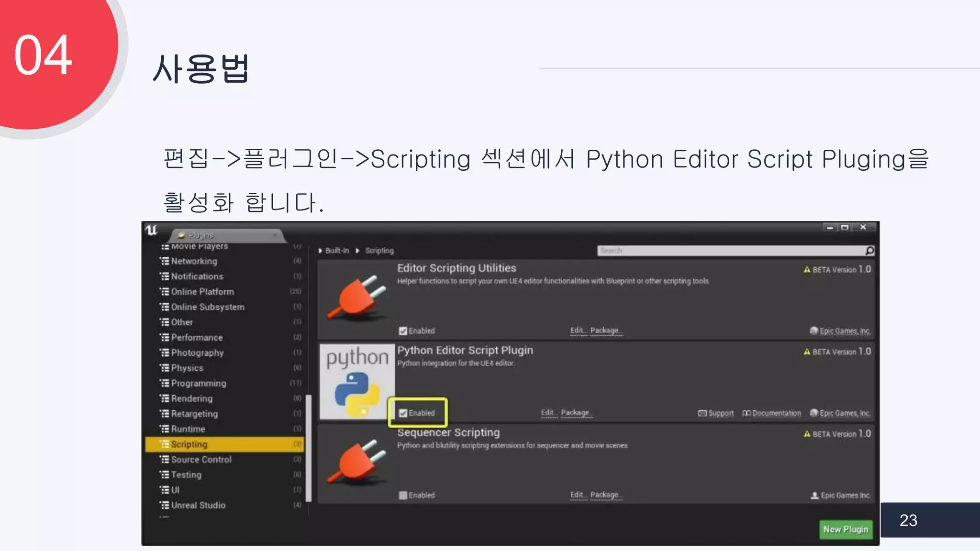
Task: Click the New Plugin button
Action: 846,529
